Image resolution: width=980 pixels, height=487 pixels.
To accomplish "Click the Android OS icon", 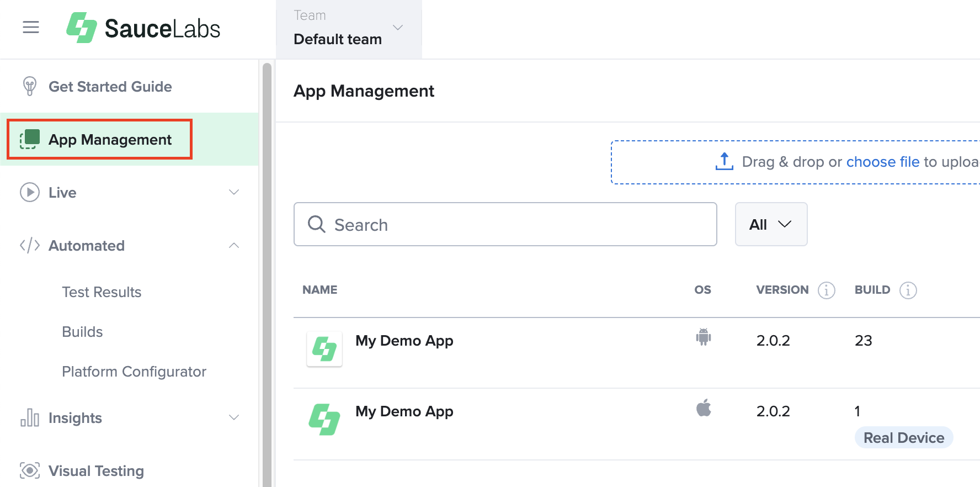I will coord(703,337).
